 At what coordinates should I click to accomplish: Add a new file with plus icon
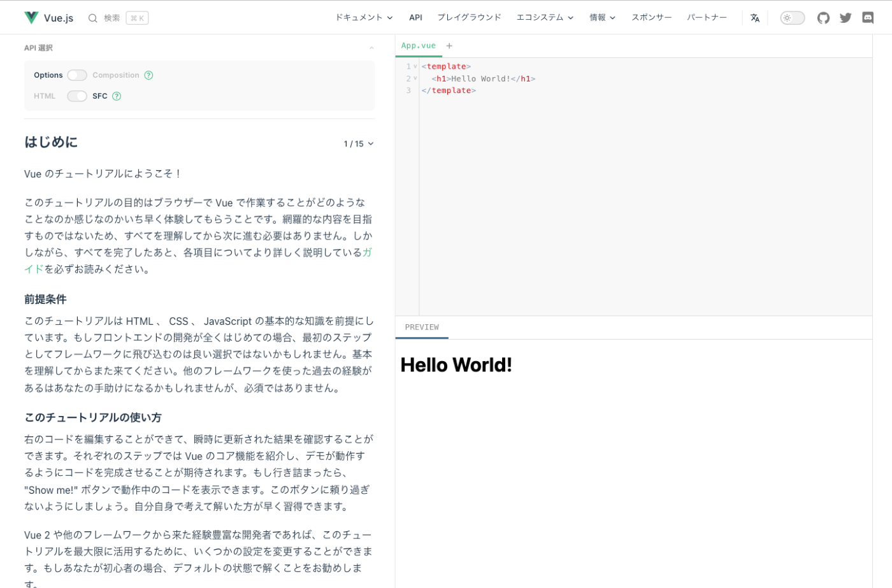449,46
